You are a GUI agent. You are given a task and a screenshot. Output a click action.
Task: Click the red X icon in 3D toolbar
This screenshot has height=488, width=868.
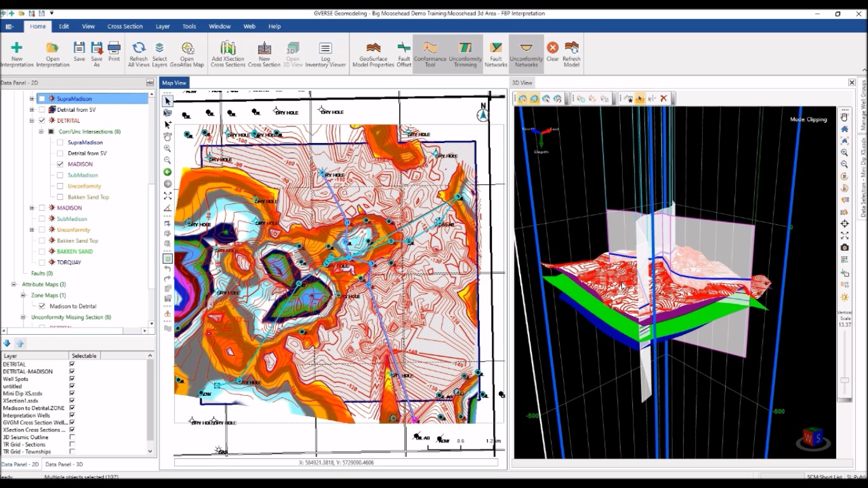click(x=663, y=98)
